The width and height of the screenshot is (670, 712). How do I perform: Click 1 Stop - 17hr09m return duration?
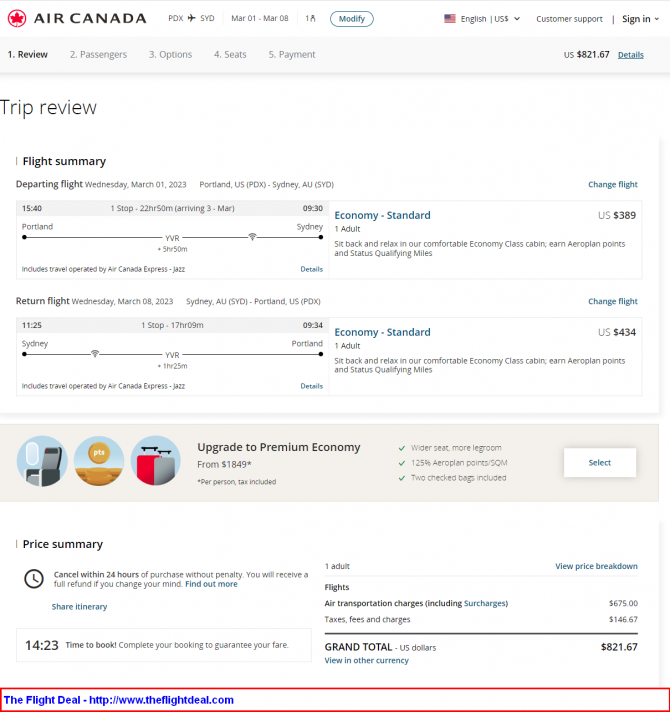(172, 325)
